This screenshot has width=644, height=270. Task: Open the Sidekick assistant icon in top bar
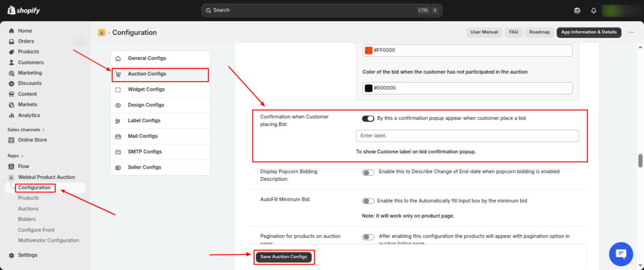577,11
